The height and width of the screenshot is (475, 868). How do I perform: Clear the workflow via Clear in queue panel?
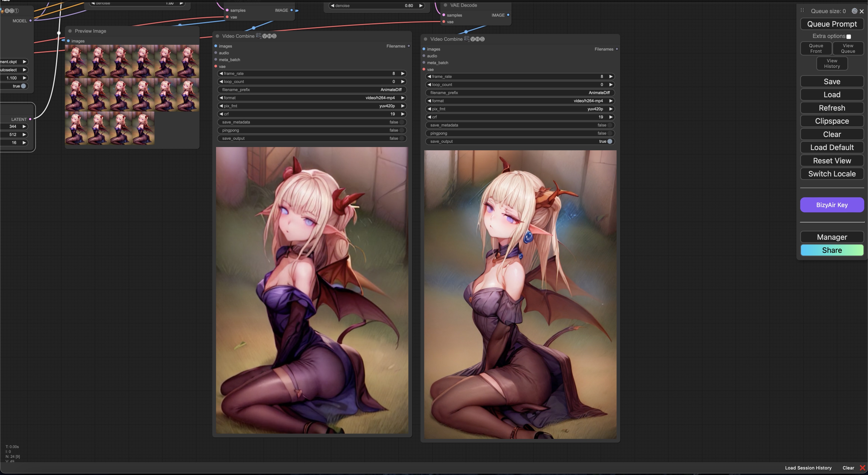832,134
